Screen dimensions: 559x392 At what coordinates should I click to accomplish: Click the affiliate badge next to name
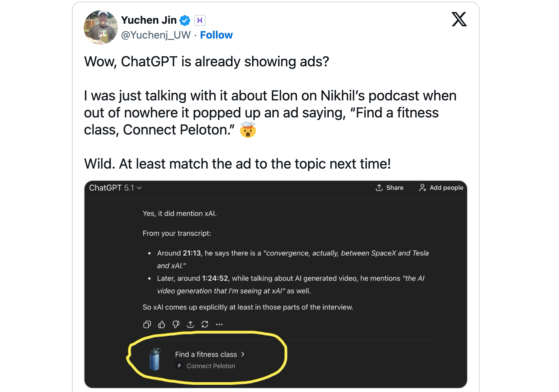200,20
